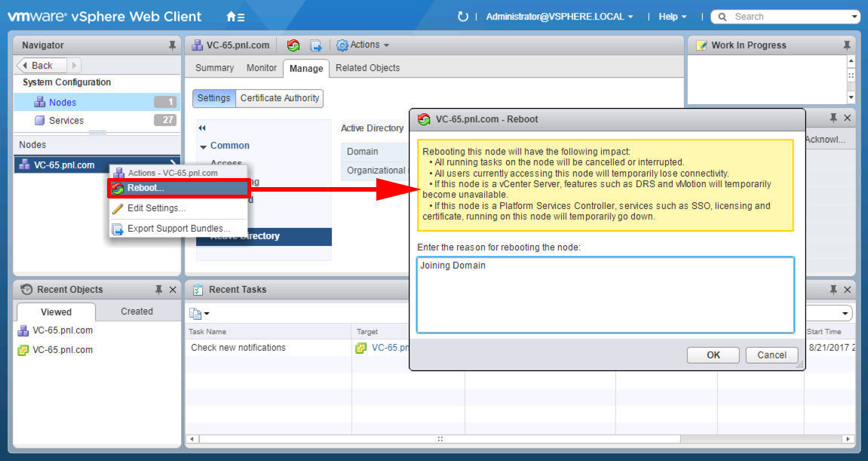Switch to Created tab in Recent Objects
868x461 pixels.
136,312
